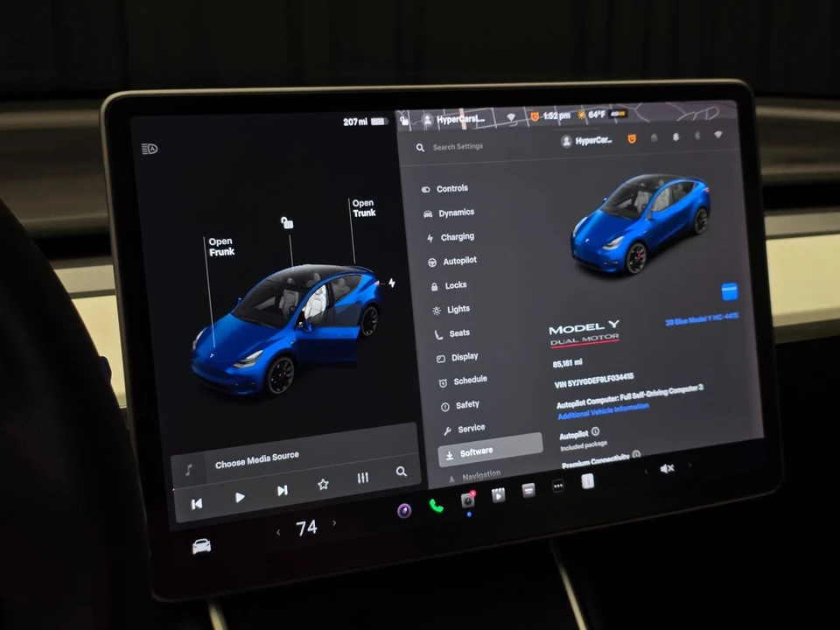This screenshot has width=840, height=630.
Task: Tap the blue vehicle name link
Action: pyautogui.click(x=702, y=318)
